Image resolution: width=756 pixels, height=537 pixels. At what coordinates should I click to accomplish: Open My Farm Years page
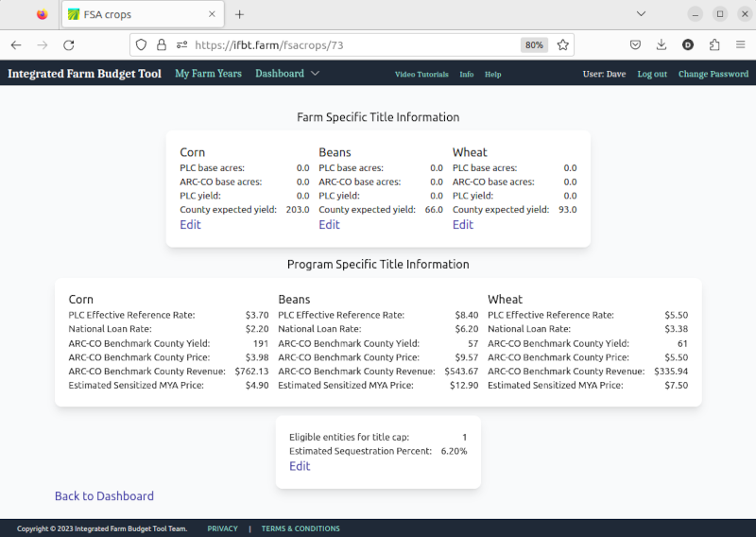click(208, 74)
